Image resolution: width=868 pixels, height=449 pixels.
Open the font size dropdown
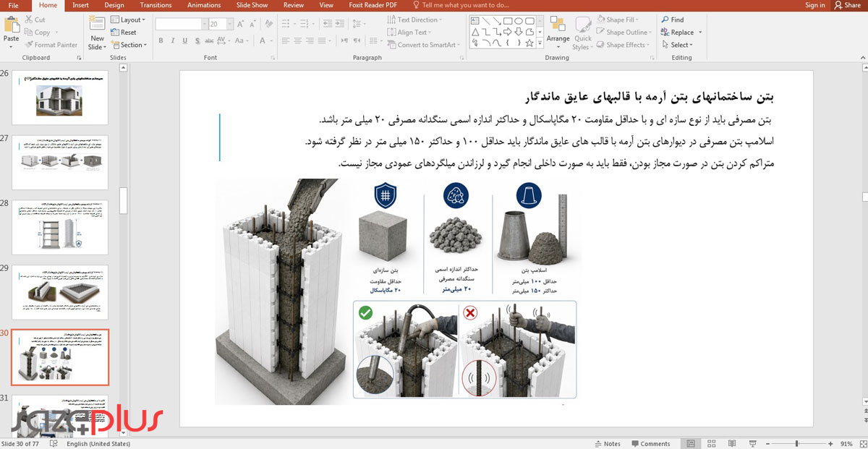point(230,24)
